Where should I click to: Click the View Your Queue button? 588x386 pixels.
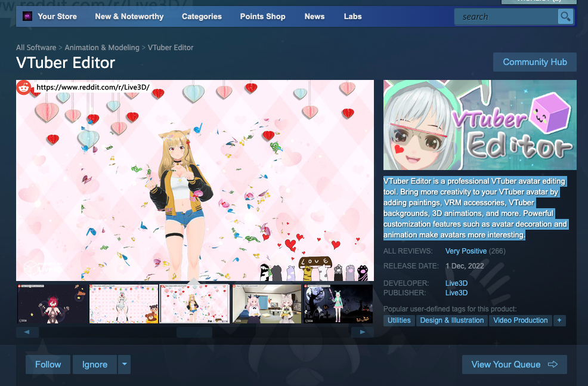[x=514, y=365]
